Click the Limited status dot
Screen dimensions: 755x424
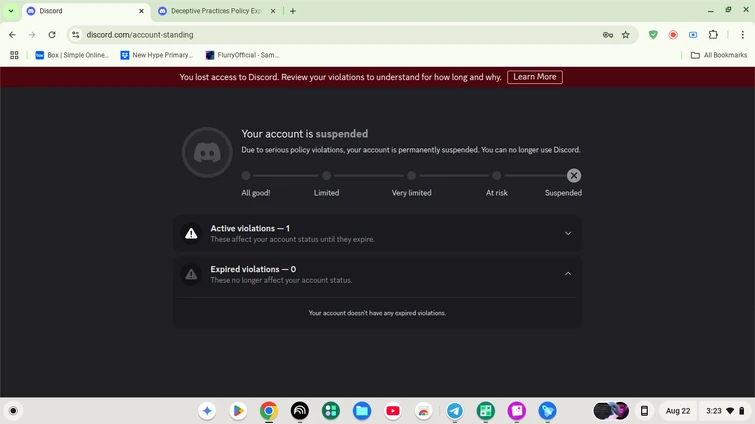click(x=326, y=176)
